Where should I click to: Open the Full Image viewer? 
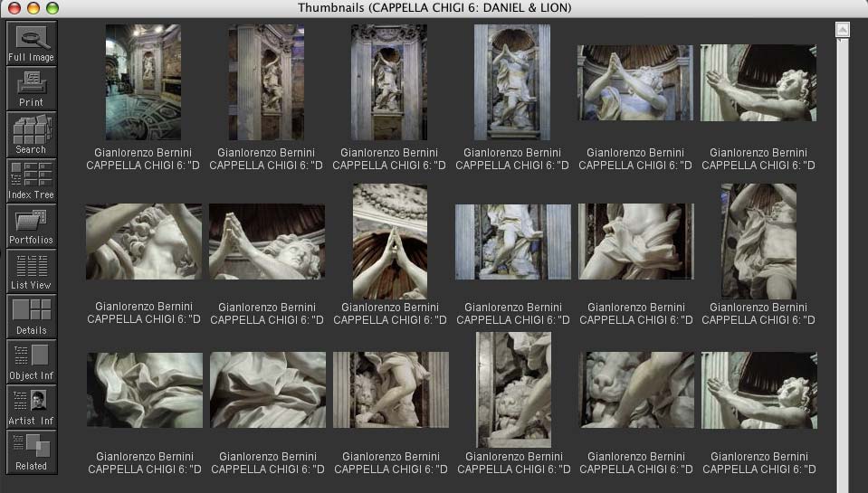coord(32,43)
